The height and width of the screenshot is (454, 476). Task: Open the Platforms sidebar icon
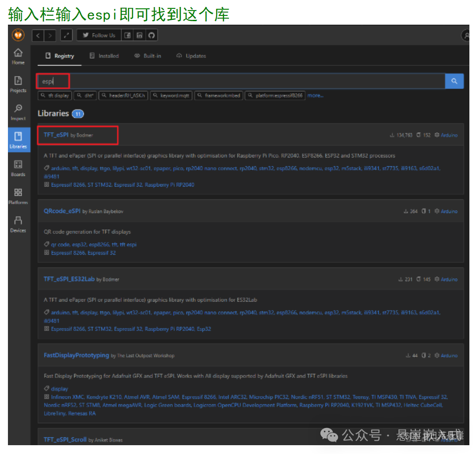point(18,196)
